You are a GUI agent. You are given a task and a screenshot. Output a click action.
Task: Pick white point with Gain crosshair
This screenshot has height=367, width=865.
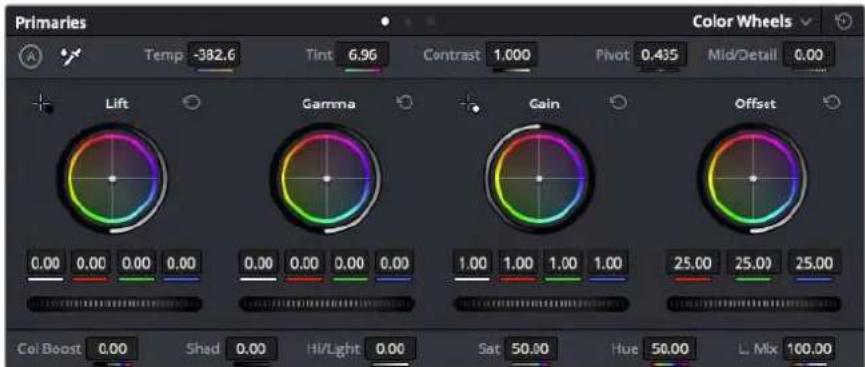(469, 103)
